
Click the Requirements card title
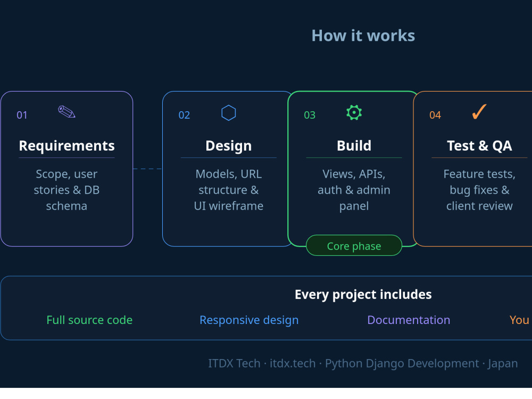coord(67,146)
